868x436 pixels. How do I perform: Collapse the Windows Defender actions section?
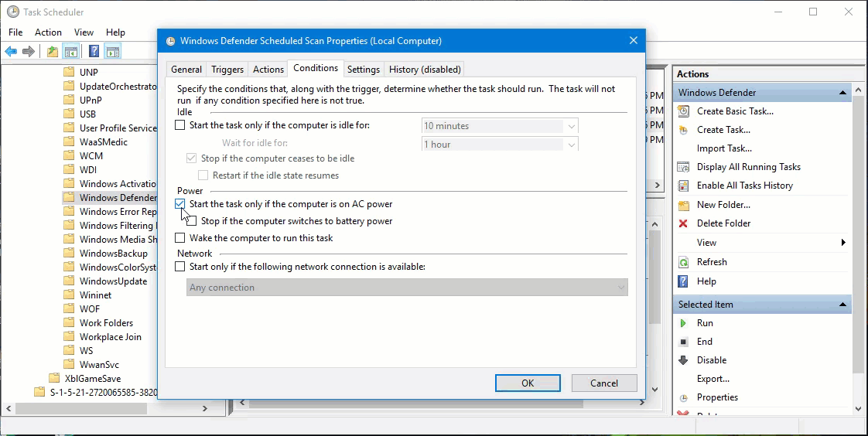click(842, 93)
